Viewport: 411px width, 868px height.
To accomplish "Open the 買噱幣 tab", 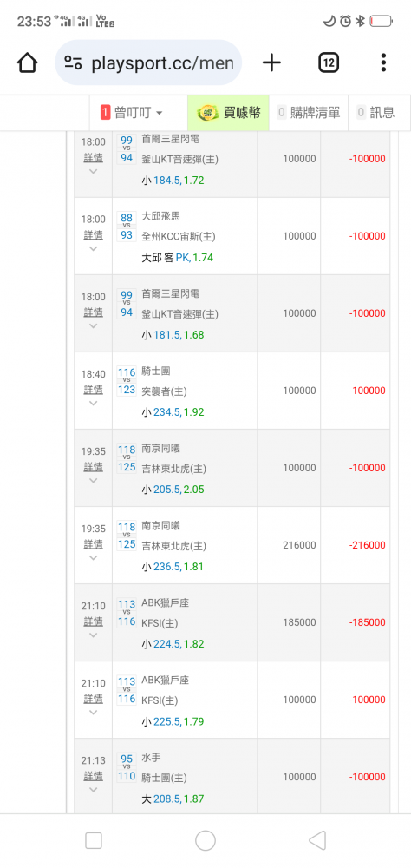I will [x=228, y=113].
